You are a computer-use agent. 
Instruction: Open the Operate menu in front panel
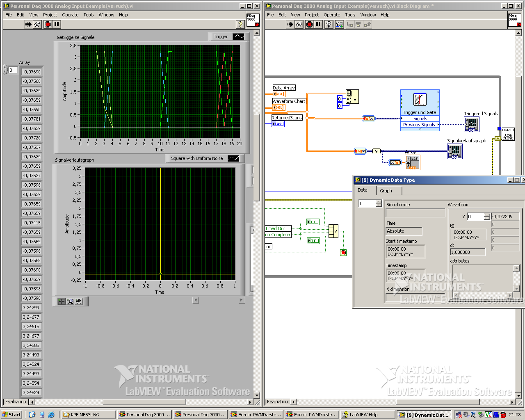click(x=70, y=15)
